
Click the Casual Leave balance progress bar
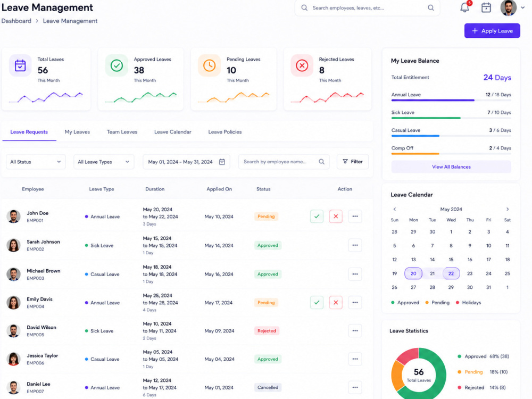click(451, 136)
